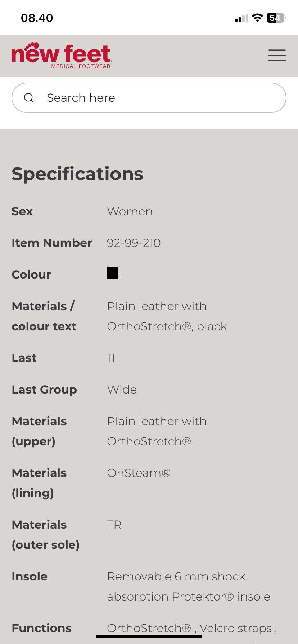Tap the Wi-Fi status icon
The image size is (298, 644).
[x=257, y=18]
